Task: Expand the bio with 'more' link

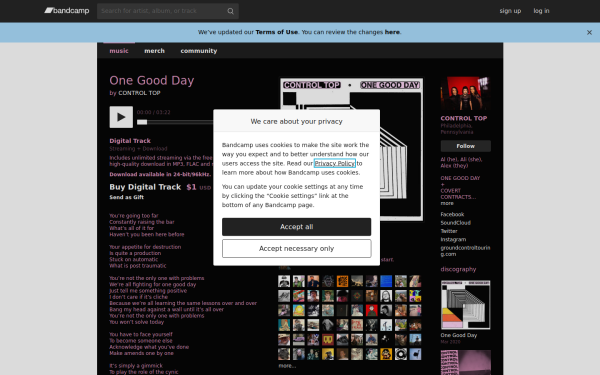Action: click(447, 203)
